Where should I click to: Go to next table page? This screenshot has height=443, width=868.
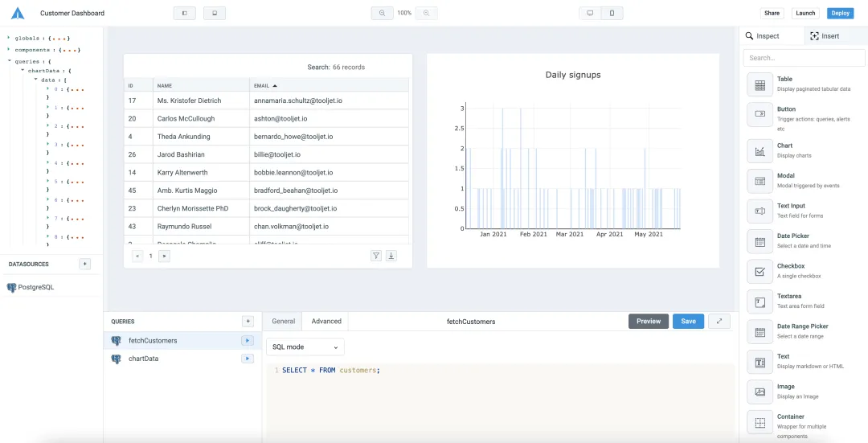[164, 256]
